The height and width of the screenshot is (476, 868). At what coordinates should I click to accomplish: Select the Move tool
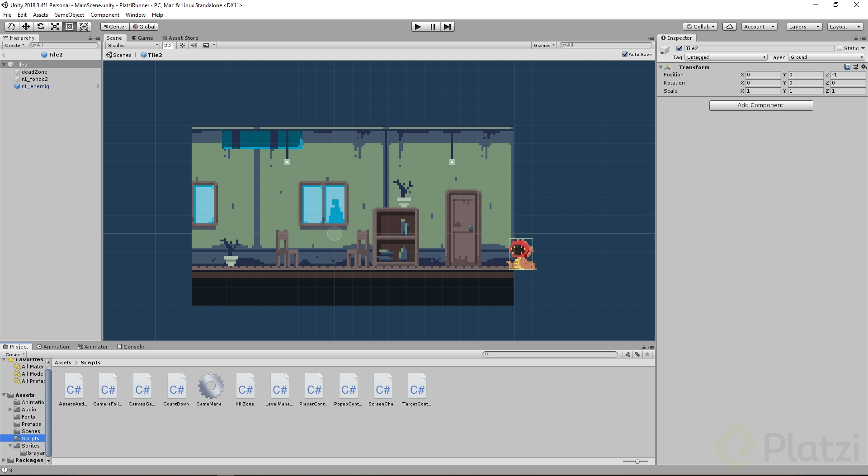(26, 26)
